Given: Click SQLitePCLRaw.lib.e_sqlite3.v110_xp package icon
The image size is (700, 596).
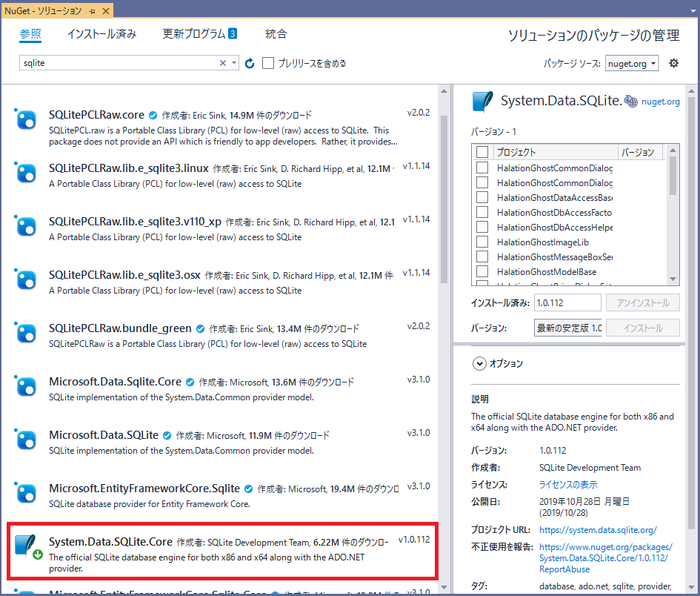Looking at the screenshot, I should [x=25, y=226].
